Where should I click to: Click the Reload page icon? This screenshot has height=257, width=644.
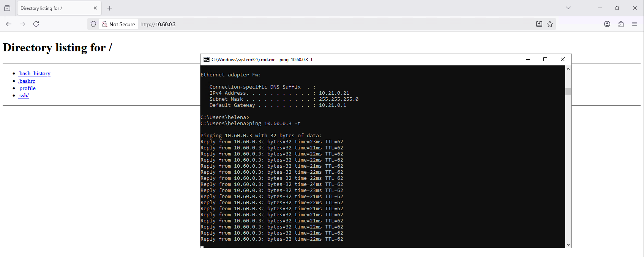click(x=36, y=24)
